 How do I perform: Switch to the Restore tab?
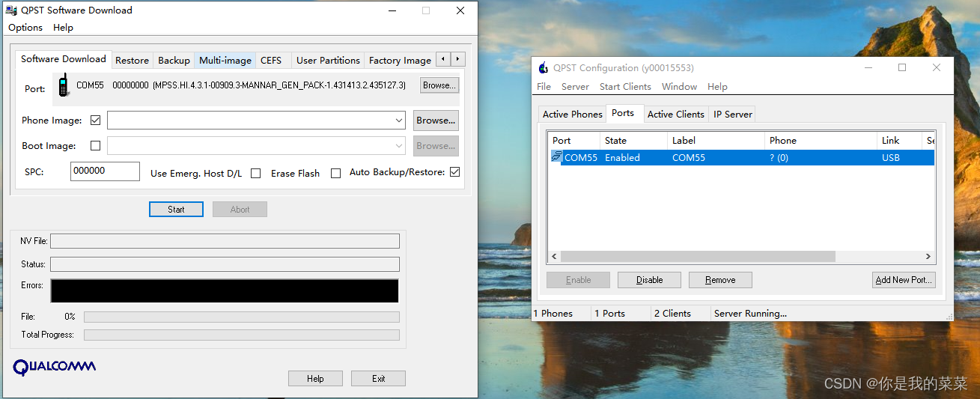[133, 61]
